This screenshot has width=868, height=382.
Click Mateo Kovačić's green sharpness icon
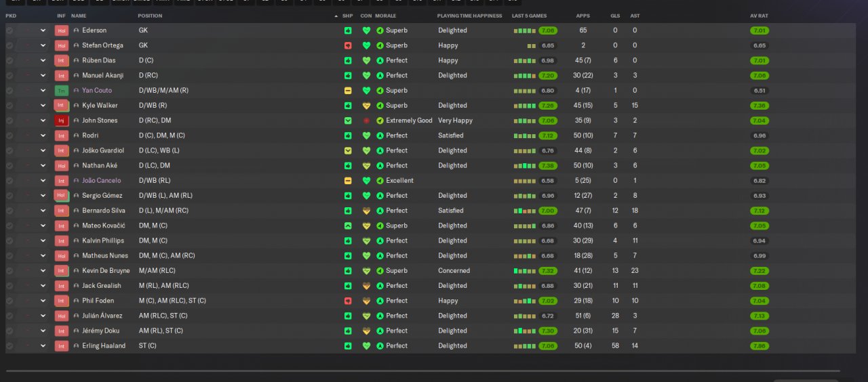coord(348,226)
